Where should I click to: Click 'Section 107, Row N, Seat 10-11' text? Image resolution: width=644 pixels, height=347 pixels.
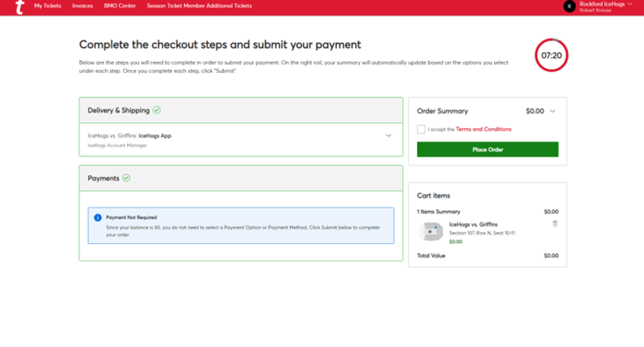482,233
